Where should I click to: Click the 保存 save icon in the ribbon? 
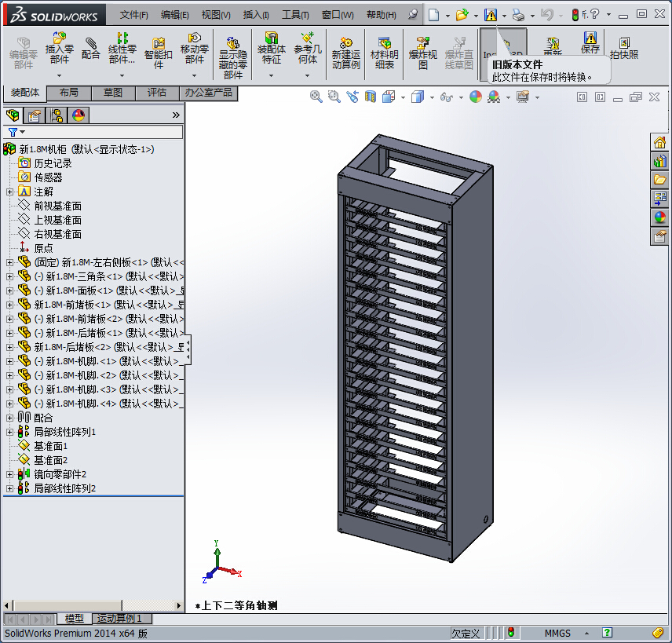[590, 42]
